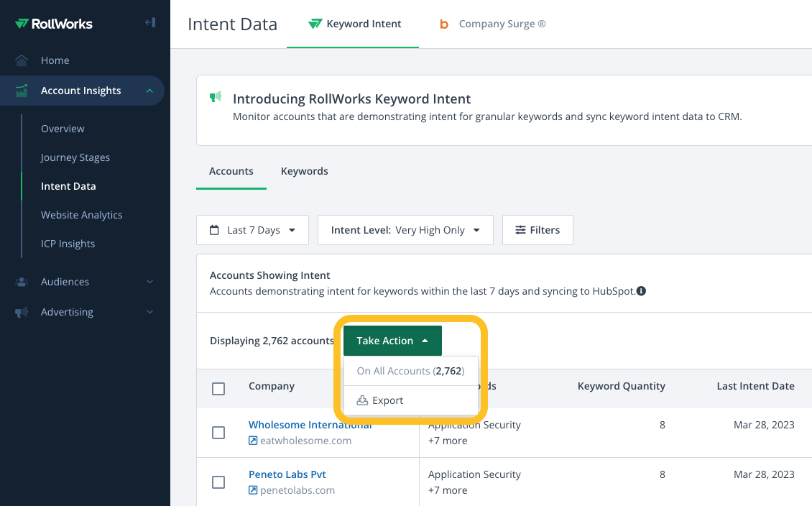The height and width of the screenshot is (506, 812).
Task: Open external link icon for penetolabs.com
Action: click(x=253, y=490)
